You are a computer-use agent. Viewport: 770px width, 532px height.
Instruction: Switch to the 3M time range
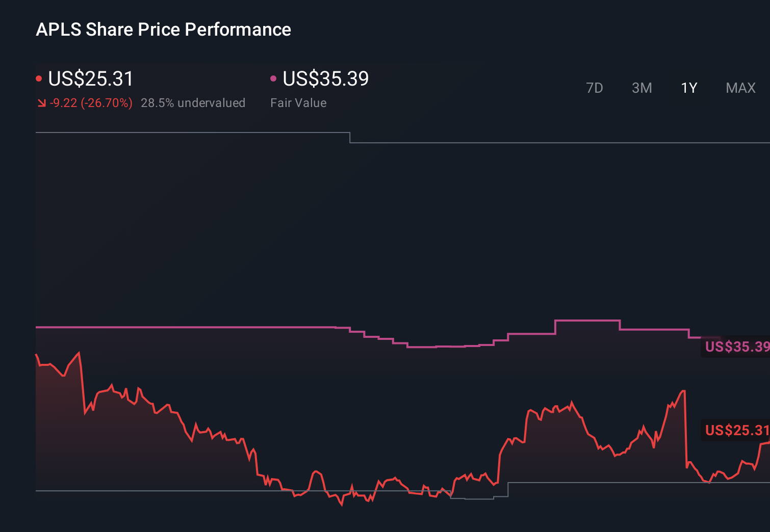(x=642, y=88)
